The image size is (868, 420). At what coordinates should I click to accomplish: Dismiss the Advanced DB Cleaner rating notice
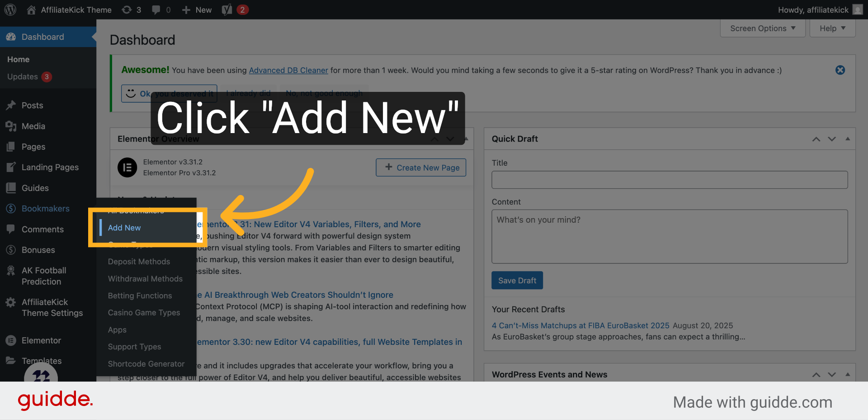pyautogui.click(x=840, y=70)
